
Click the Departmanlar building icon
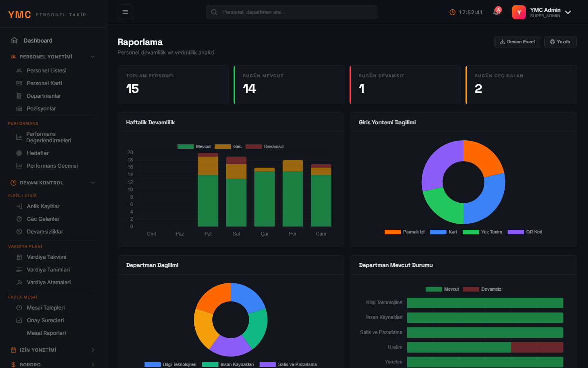tap(19, 96)
